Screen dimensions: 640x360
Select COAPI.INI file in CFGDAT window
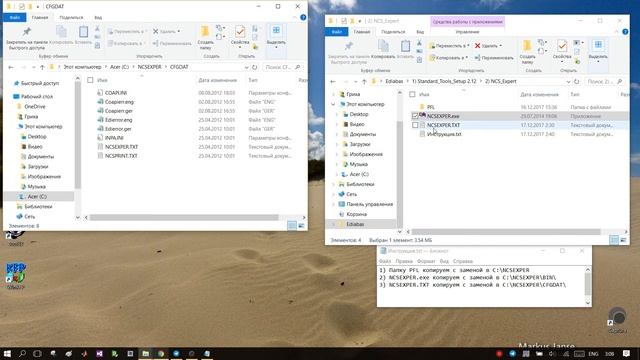click(x=116, y=93)
